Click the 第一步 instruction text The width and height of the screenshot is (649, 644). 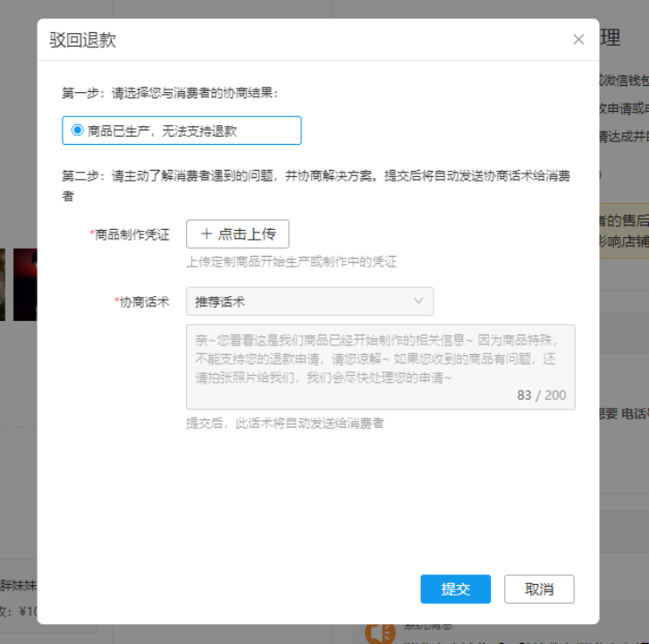[x=170, y=92]
